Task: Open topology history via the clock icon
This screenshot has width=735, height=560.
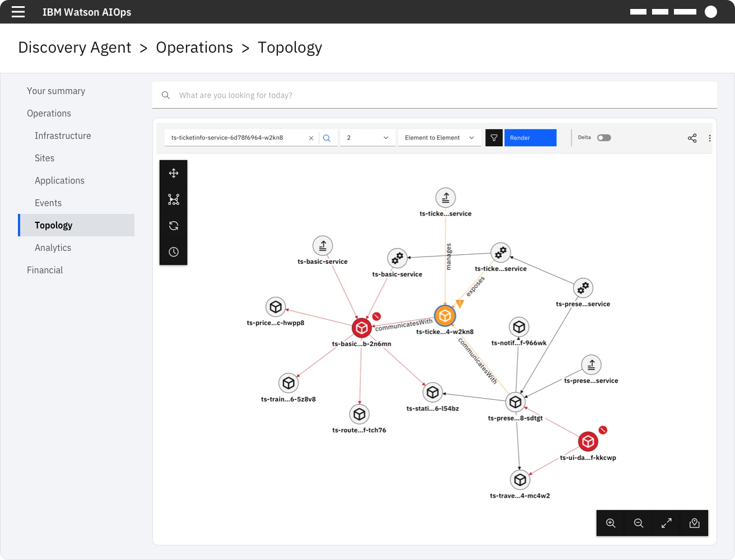Action: tap(174, 251)
